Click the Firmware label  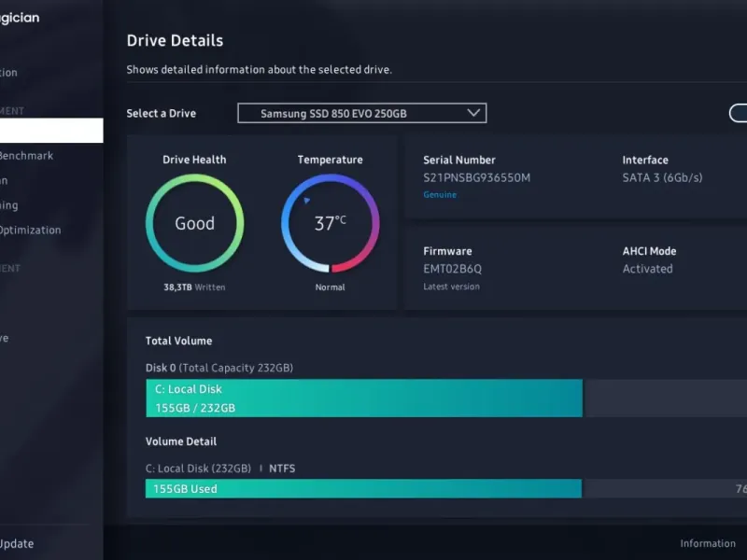point(447,251)
